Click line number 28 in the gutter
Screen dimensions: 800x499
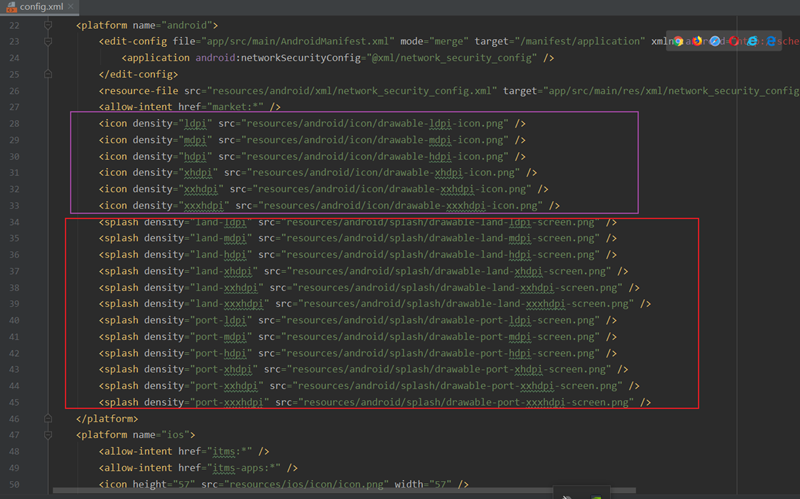14,123
